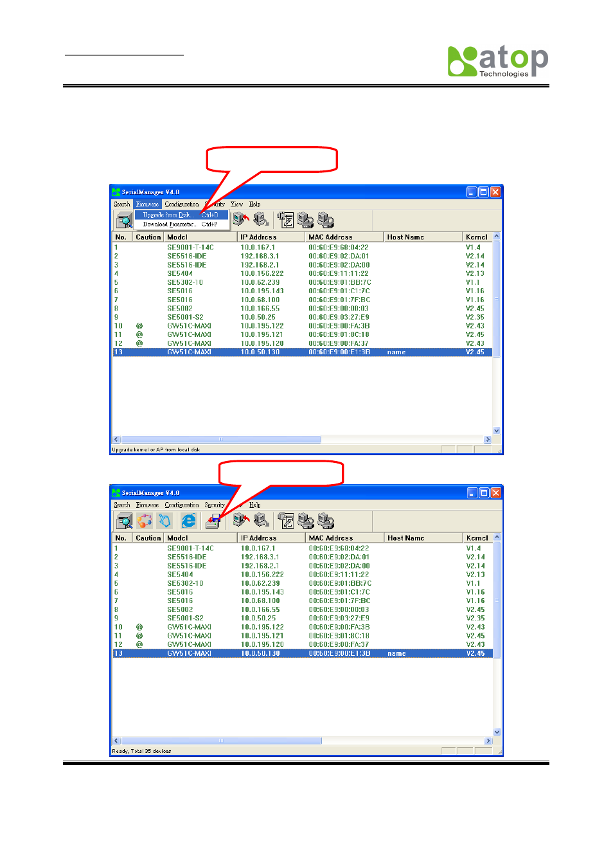Select device with IP 192.168.2.1 in lower window
Viewport: 613px width, 868px height.
[x=302, y=566]
